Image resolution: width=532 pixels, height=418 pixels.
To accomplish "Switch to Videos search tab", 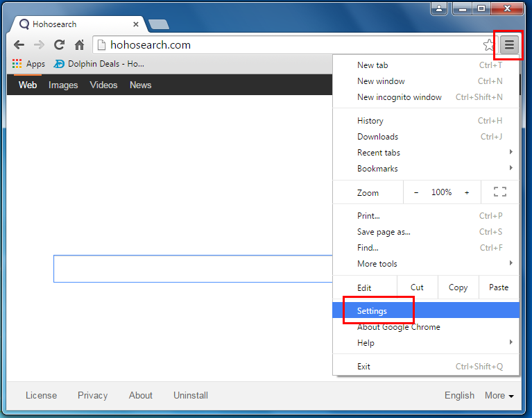I will coord(103,85).
